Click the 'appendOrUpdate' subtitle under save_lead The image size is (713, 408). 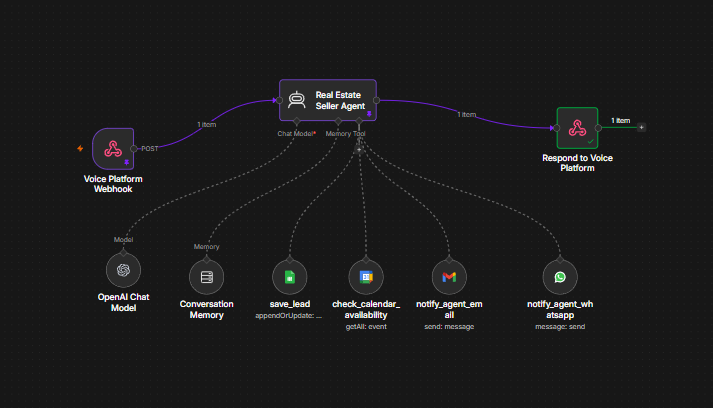(289, 315)
